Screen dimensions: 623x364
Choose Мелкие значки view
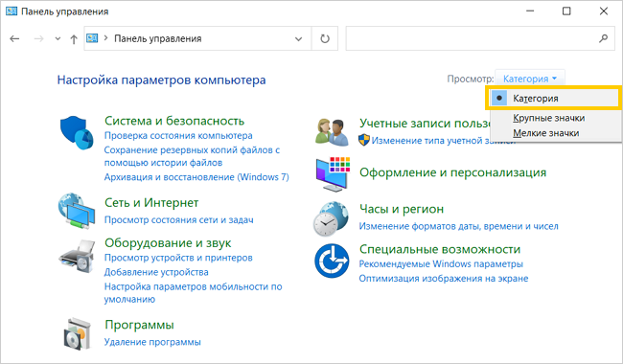(546, 133)
